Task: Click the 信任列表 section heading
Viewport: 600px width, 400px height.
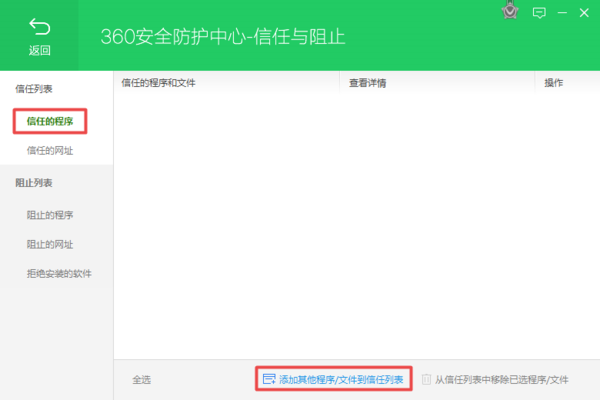Action: click(x=34, y=89)
